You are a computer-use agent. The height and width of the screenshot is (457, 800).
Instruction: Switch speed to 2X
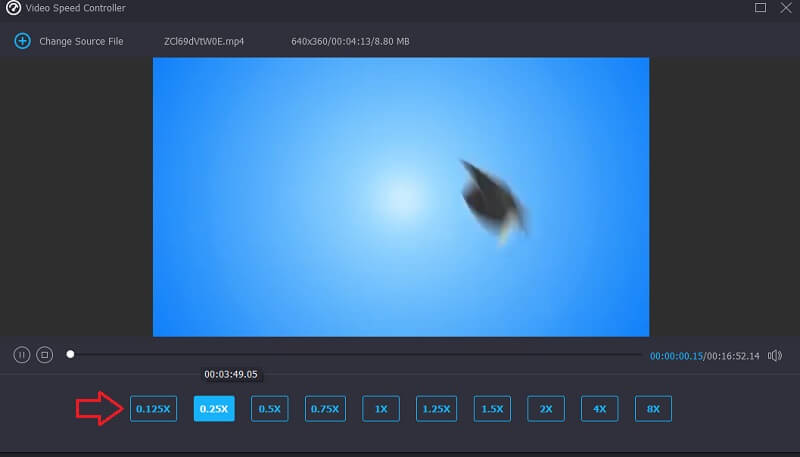coord(546,408)
